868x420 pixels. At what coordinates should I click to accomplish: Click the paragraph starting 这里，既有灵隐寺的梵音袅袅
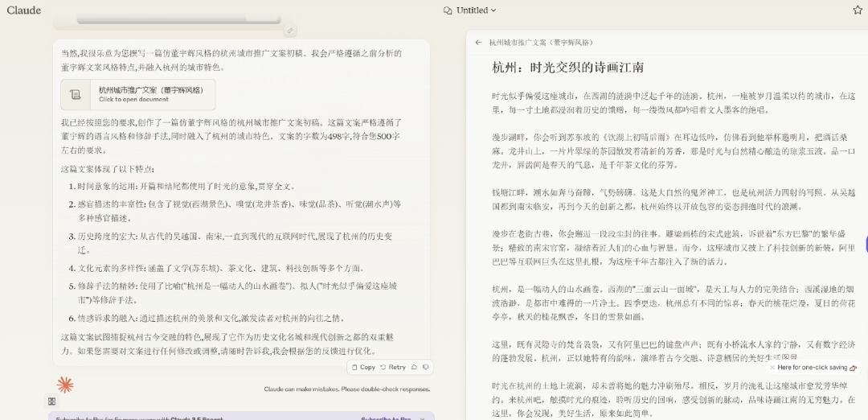pos(674,351)
